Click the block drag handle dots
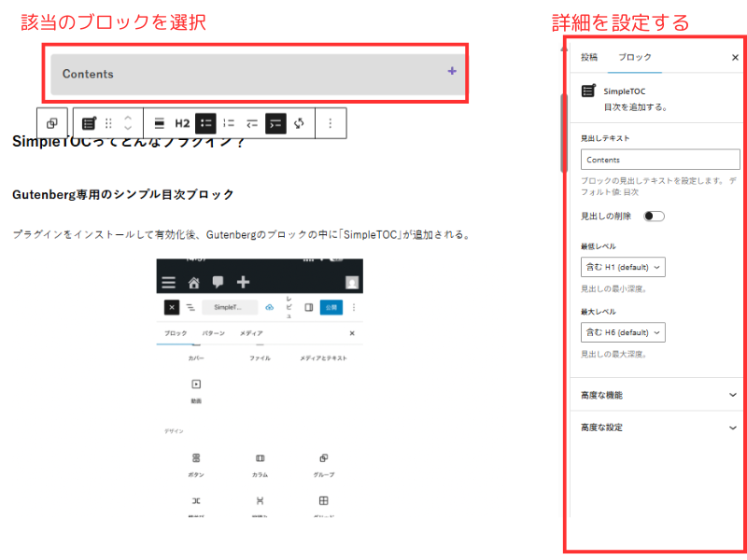The height and width of the screenshot is (560, 747). [108, 123]
